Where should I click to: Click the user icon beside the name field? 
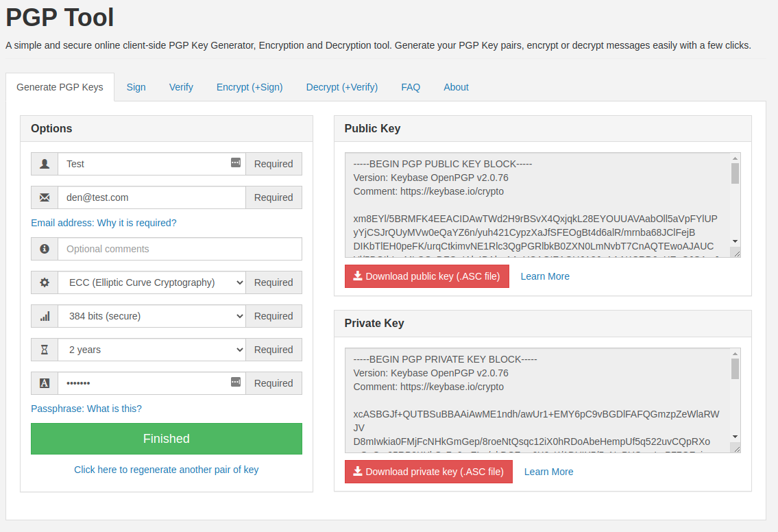pyautogui.click(x=45, y=164)
